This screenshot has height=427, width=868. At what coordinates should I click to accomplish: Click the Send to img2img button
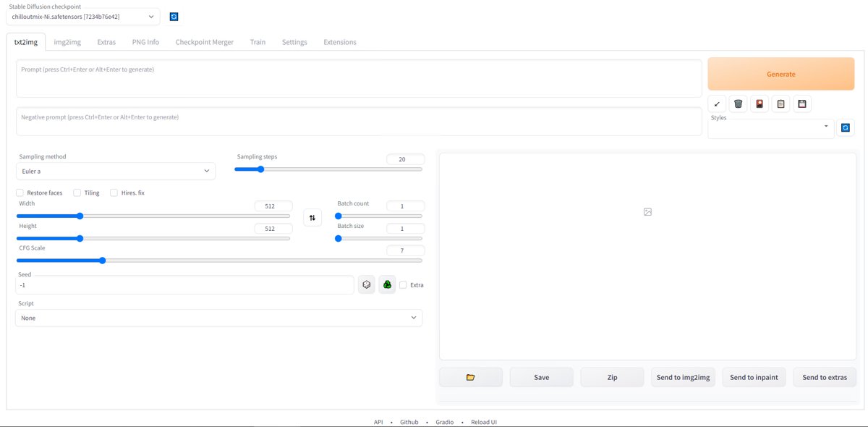click(683, 377)
